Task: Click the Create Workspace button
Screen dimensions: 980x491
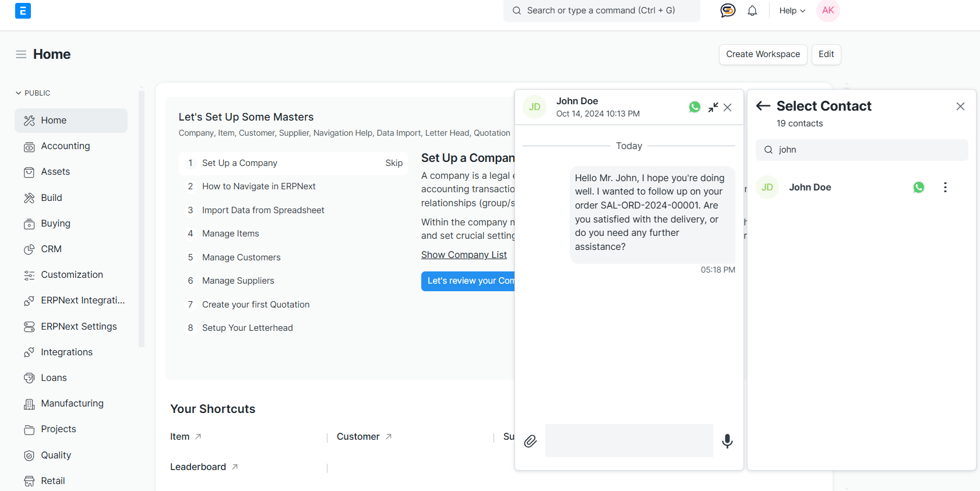Action: pyautogui.click(x=763, y=54)
